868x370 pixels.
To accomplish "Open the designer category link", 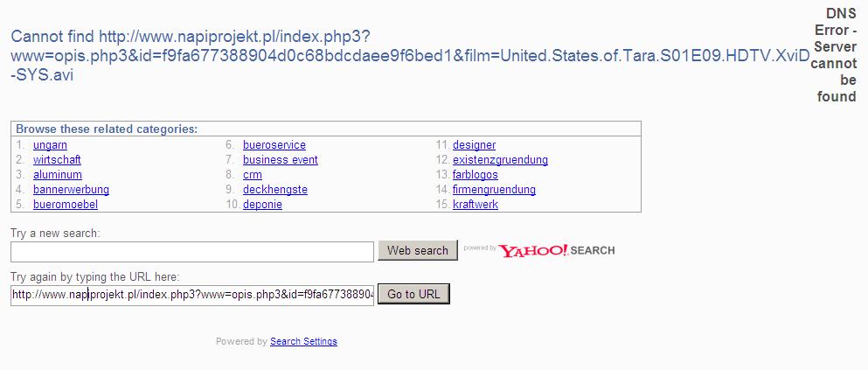I will pos(474,145).
